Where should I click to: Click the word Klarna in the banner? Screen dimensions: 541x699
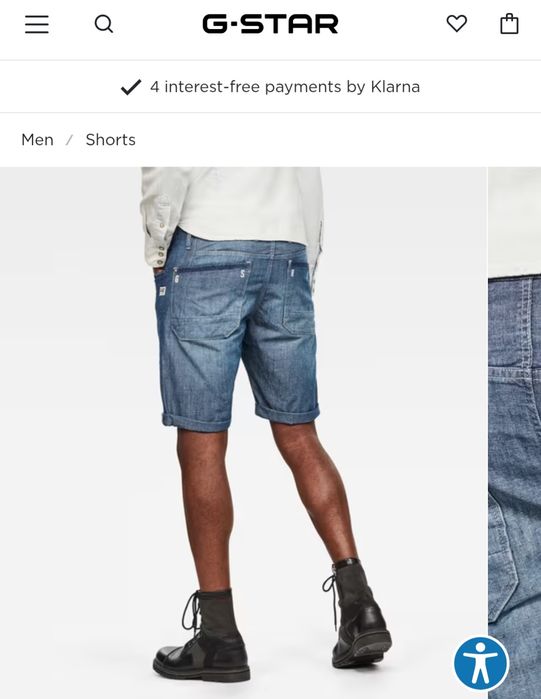pyautogui.click(x=395, y=86)
